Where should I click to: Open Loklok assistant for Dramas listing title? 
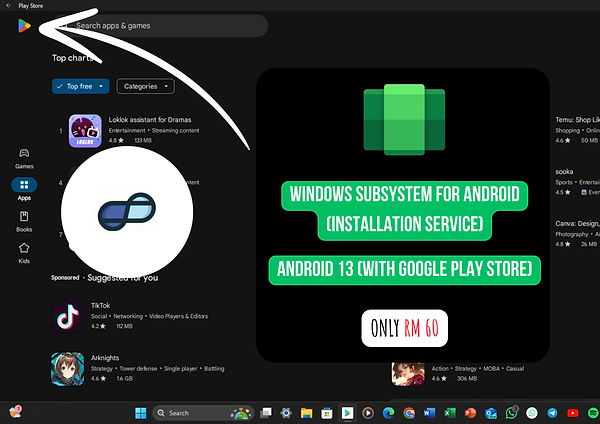[x=150, y=120]
